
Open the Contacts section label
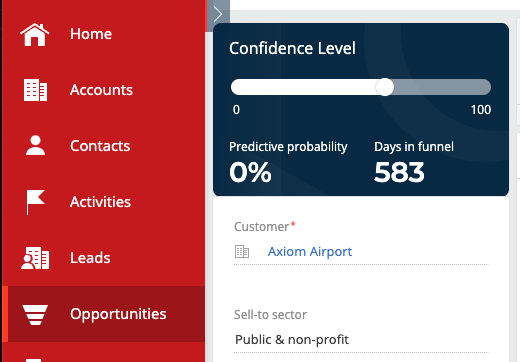[x=100, y=146]
